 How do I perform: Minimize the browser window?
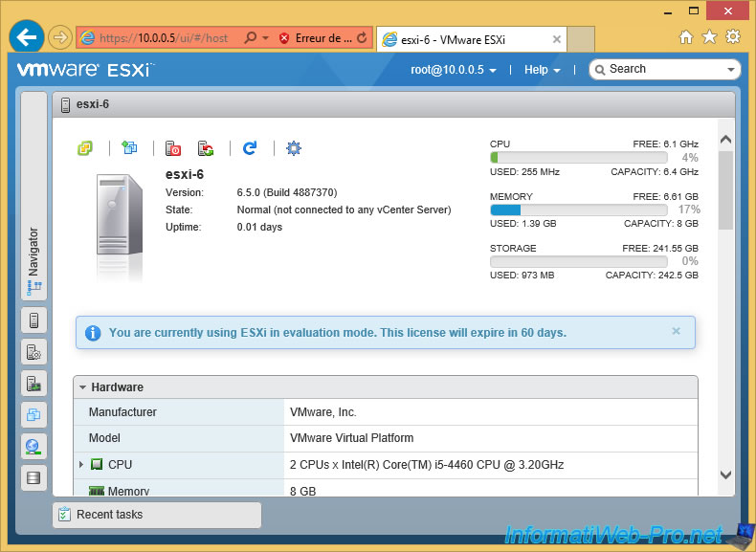tap(668, 11)
